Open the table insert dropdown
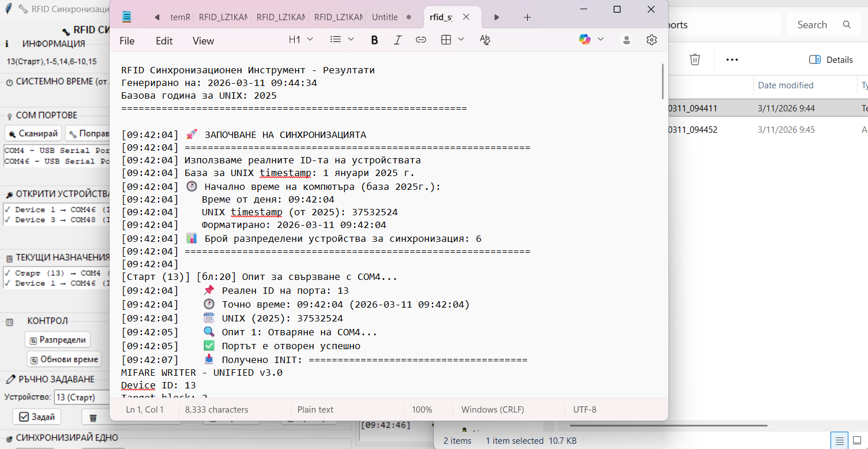This screenshot has width=868, height=449. tap(452, 40)
